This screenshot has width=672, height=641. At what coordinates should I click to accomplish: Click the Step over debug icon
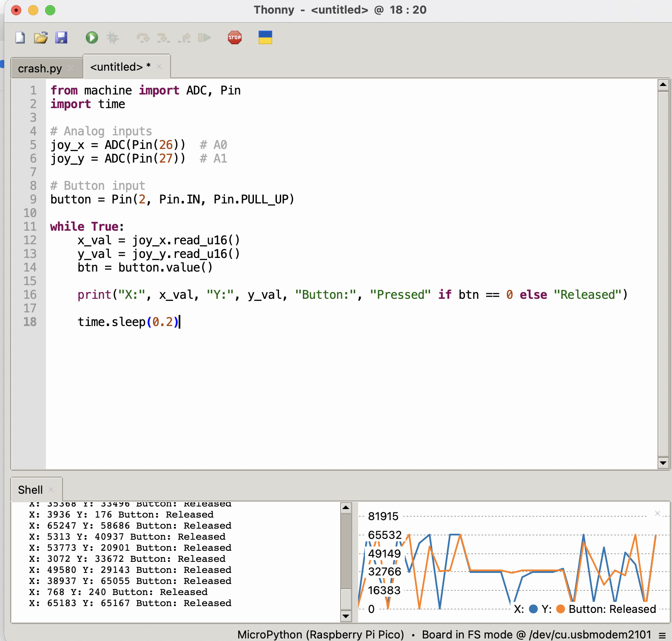pos(143,38)
